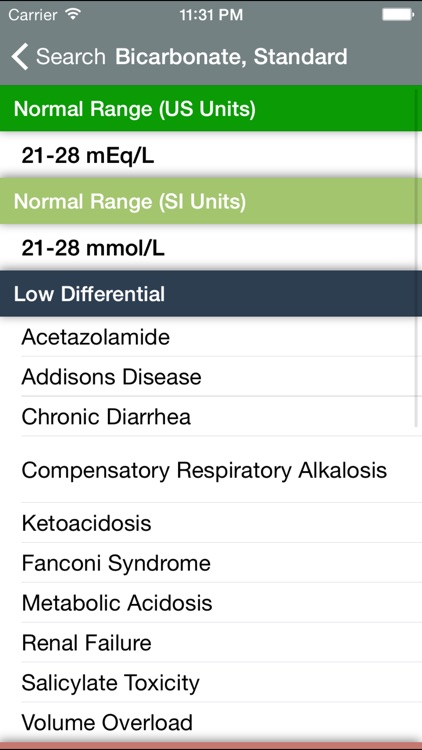Choose Compensatory Respiratory Alkalosis item
The width and height of the screenshot is (422, 750).
[211, 470]
